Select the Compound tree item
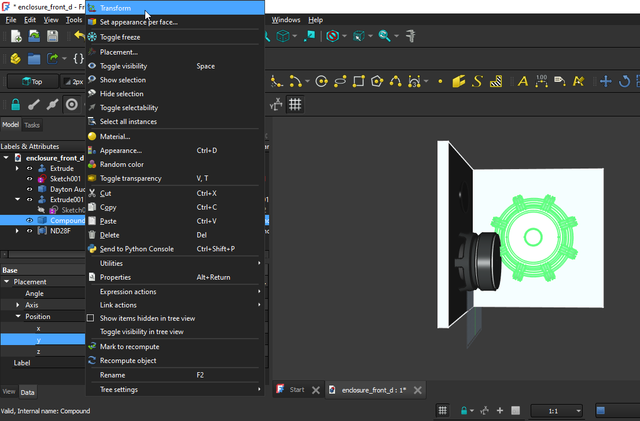Screen dimensions: 640x421 pyautogui.click(x=67, y=221)
